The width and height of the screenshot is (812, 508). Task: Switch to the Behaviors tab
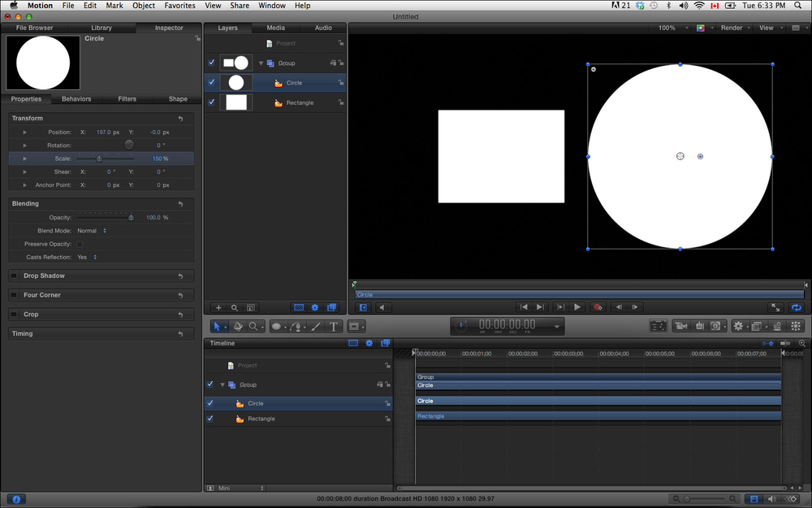(76, 99)
